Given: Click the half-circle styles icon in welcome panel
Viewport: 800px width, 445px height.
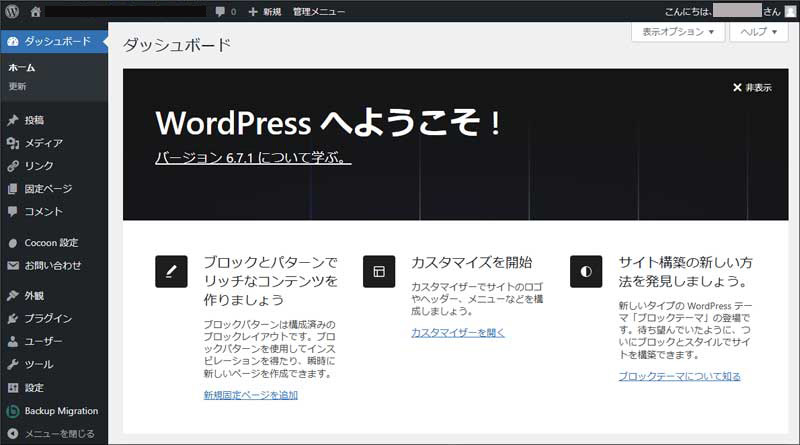Looking at the screenshot, I should tap(586, 271).
